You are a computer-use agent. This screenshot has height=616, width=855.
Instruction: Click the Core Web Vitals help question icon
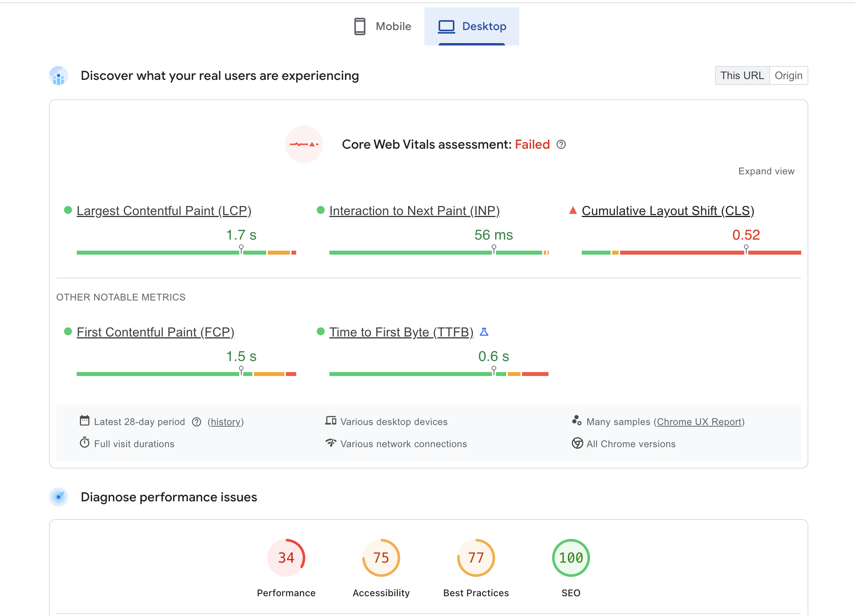(561, 145)
